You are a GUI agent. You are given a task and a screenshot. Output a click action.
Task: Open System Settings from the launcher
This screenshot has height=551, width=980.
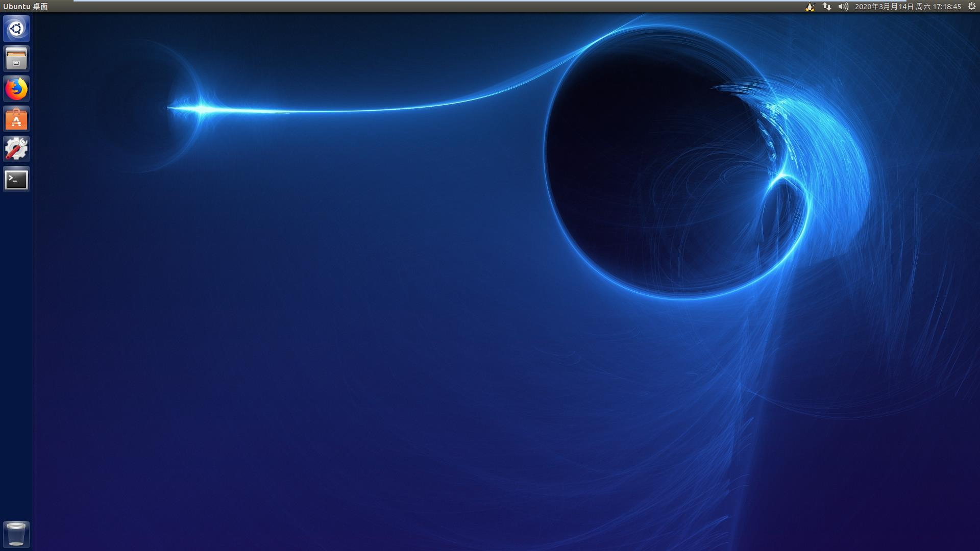pyautogui.click(x=16, y=148)
